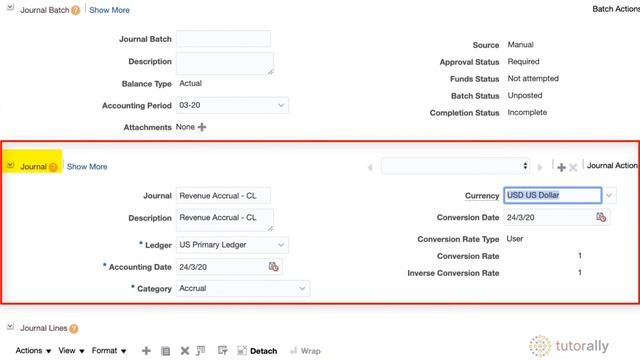
Task: Open the Journal Lines View menu
Action: pos(71,351)
